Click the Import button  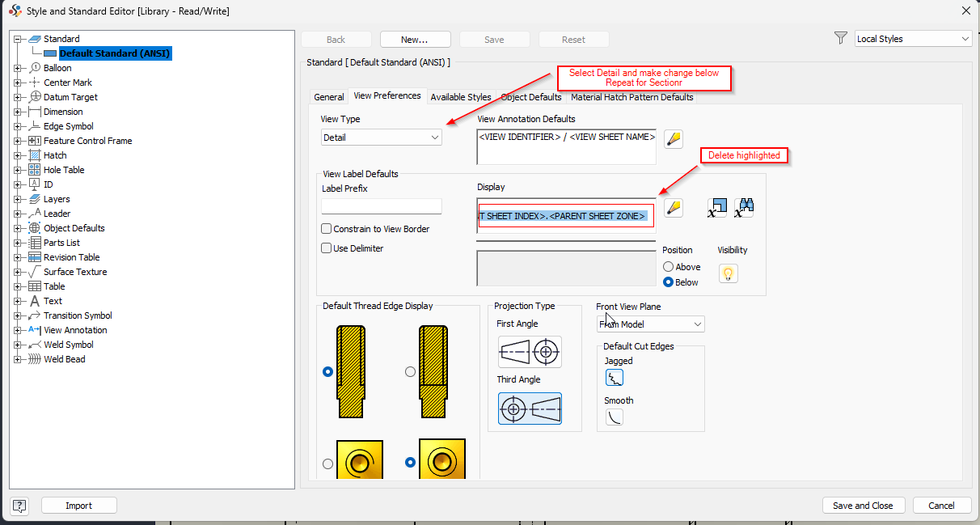pos(78,505)
